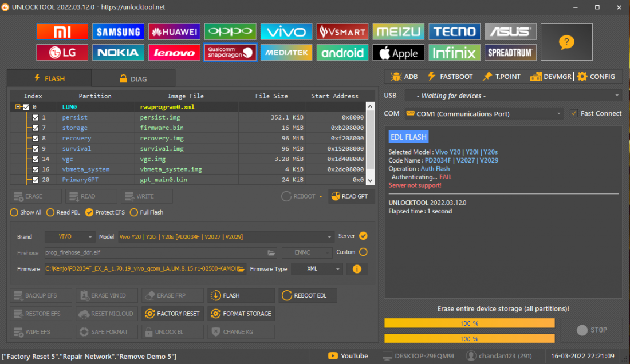Click the STOP button

coord(592,330)
